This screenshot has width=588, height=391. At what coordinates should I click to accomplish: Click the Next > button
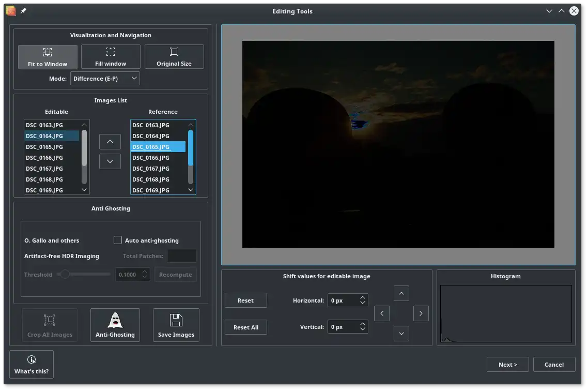click(508, 365)
